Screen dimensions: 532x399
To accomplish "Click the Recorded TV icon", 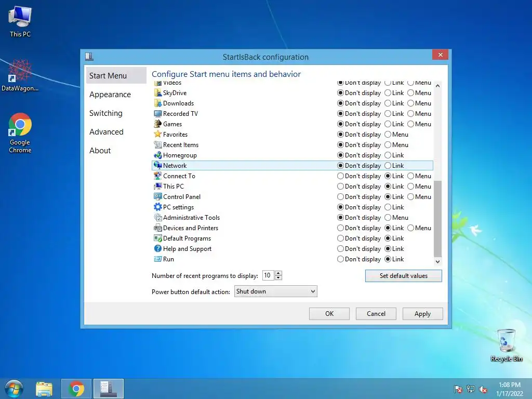I will (x=158, y=114).
